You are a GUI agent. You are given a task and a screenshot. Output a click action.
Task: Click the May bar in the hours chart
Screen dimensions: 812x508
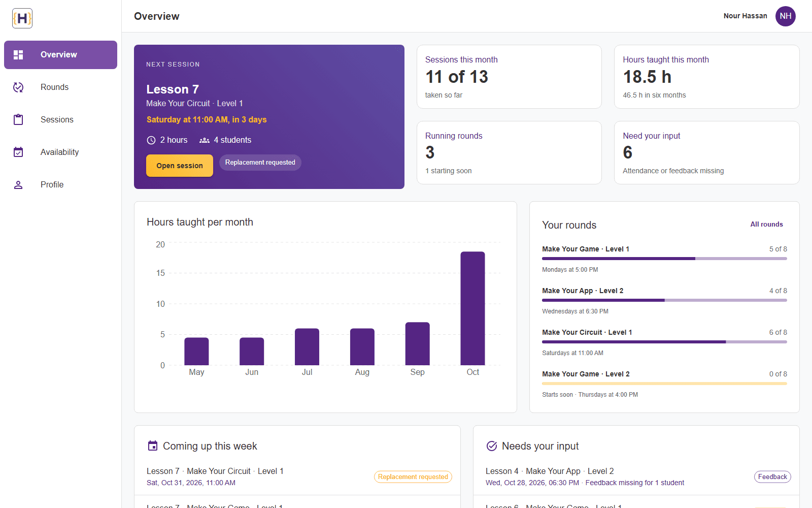(196, 351)
